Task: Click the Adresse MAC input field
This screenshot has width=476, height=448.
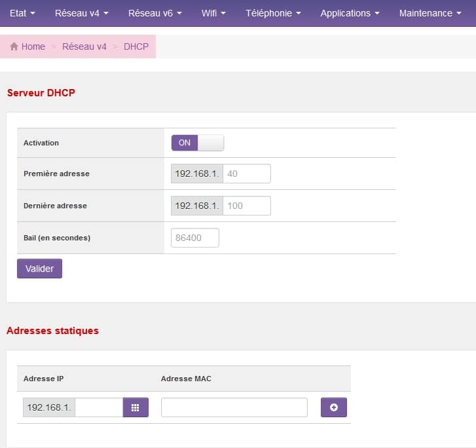Action: pos(234,407)
